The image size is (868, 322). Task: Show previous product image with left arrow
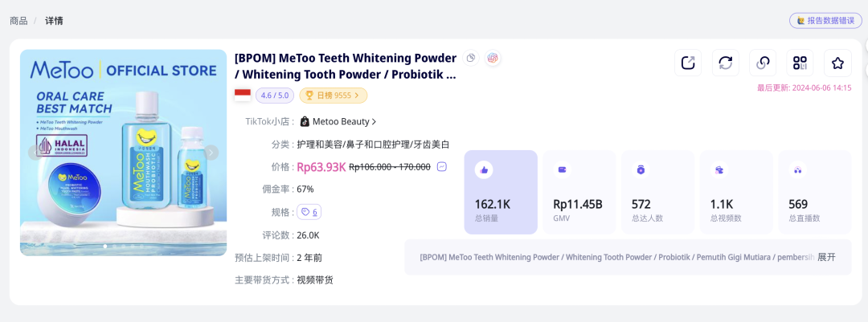(x=34, y=153)
